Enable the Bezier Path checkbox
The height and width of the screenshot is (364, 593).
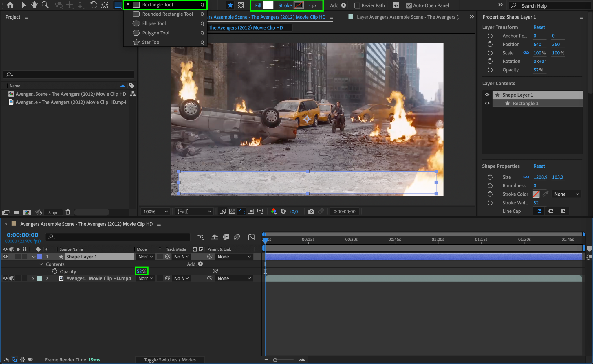358,5
